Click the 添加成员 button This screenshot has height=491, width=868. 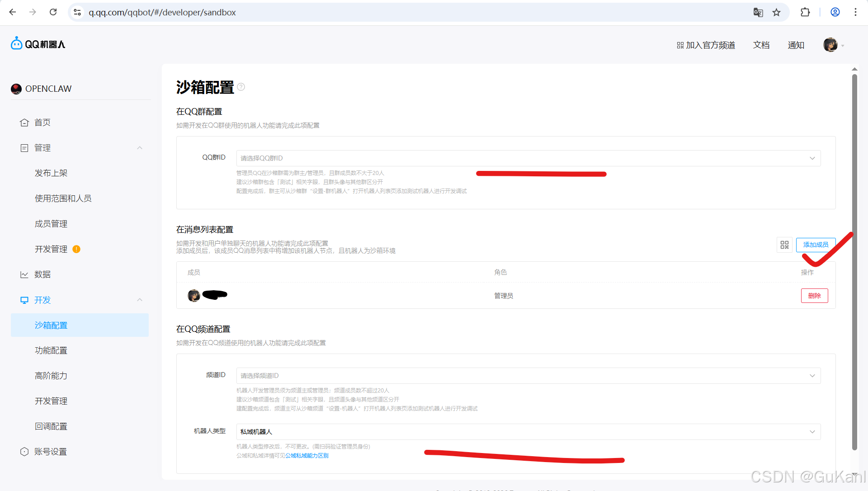[x=815, y=245]
